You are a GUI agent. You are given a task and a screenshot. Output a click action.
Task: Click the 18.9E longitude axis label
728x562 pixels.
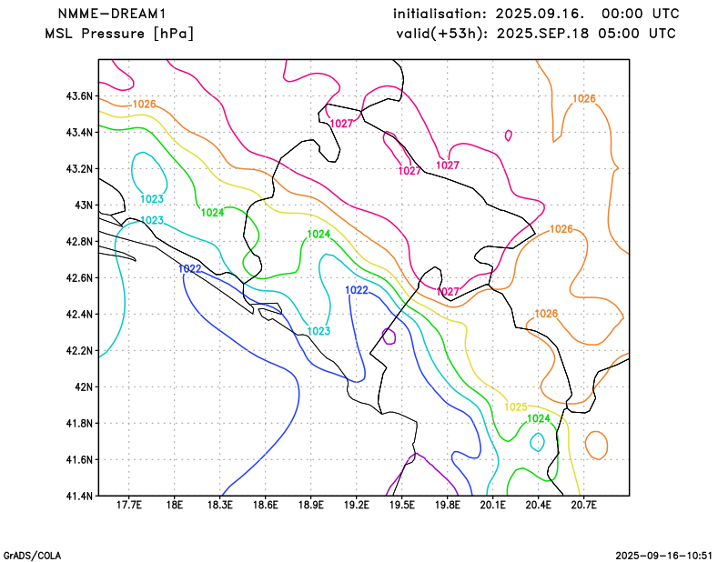tap(310, 505)
